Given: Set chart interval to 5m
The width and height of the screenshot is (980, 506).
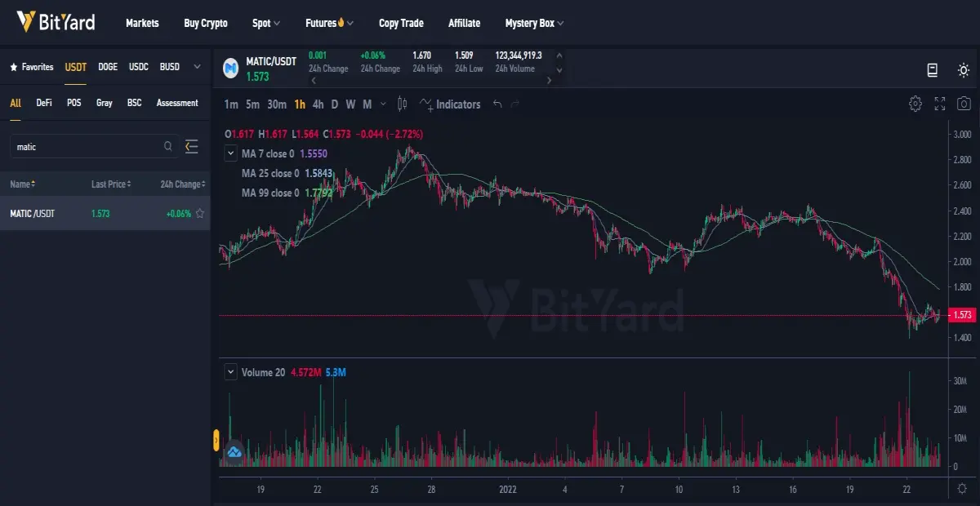Looking at the screenshot, I should [252, 104].
